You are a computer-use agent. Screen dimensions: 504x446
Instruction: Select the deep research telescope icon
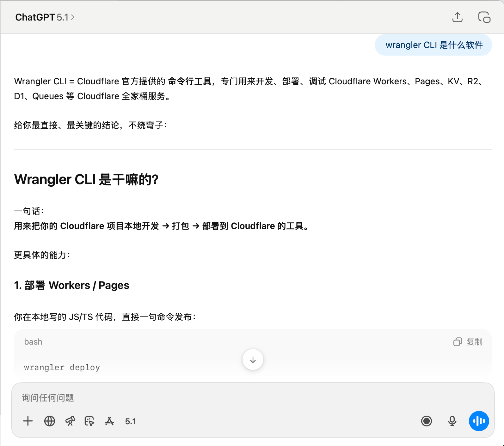coord(70,421)
